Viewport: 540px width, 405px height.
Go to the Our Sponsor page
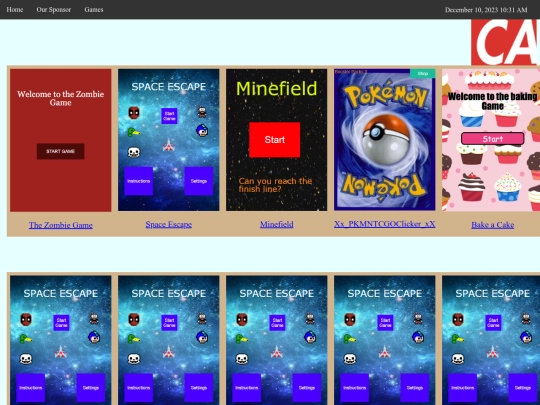pyautogui.click(x=54, y=10)
